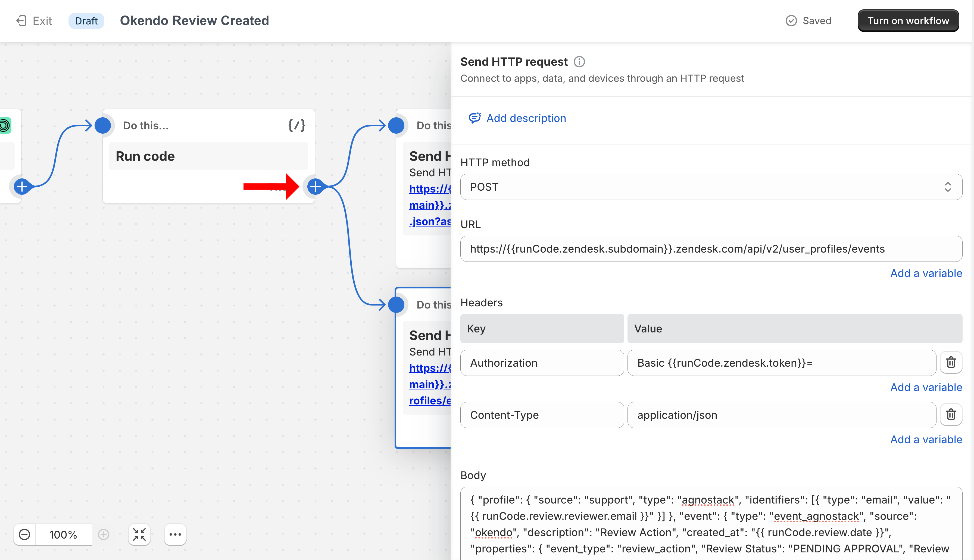The width and height of the screenshot is (974, 560).
Task: Click the plus connector on the trigger card
Action: (x=22, y=187)
